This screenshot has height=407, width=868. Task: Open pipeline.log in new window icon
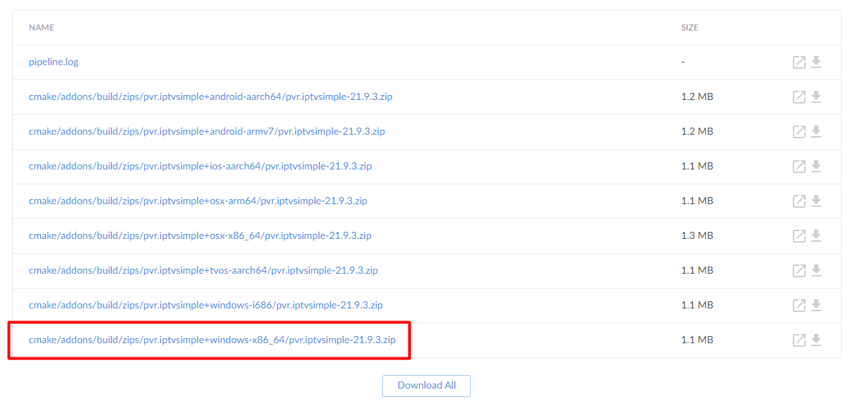(x=799, y=62)
